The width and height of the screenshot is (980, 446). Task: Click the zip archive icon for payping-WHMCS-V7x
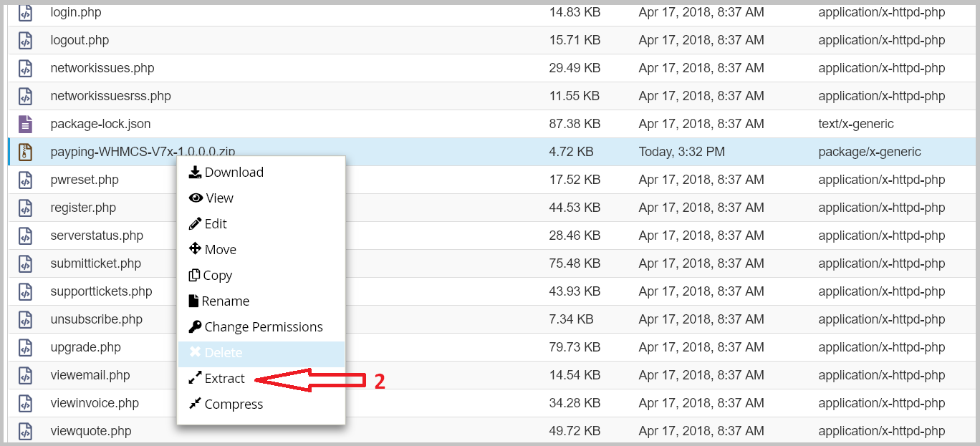25,152
